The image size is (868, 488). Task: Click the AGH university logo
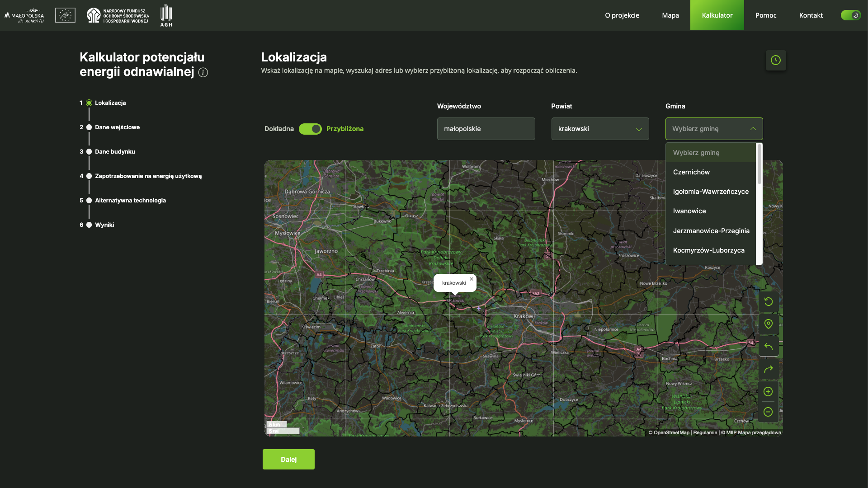(166, 15)
